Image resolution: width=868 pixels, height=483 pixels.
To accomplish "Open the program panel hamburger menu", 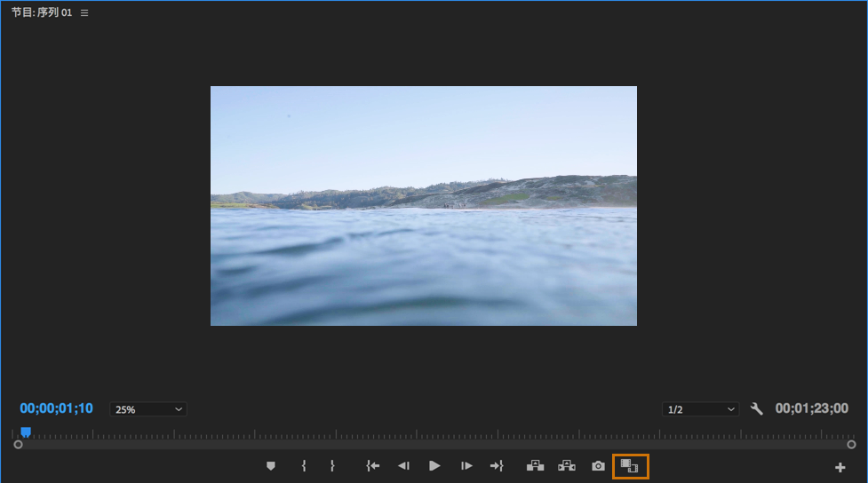I will click(84, 13).
